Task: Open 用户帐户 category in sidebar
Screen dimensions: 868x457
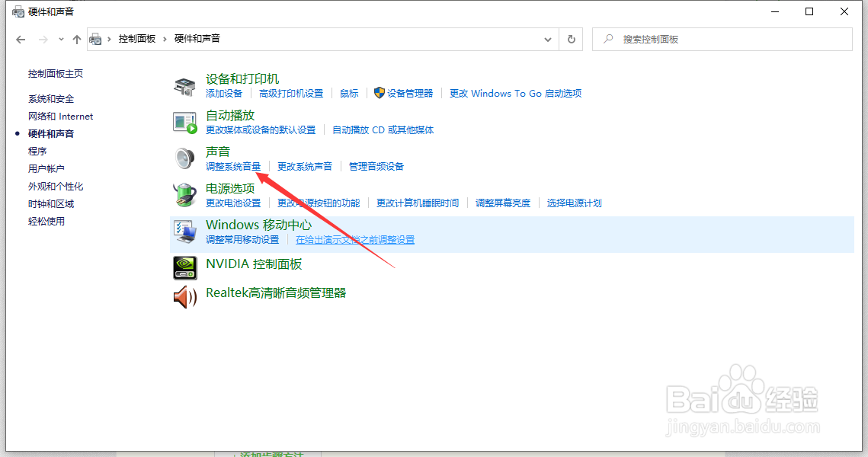Action: 46,169
